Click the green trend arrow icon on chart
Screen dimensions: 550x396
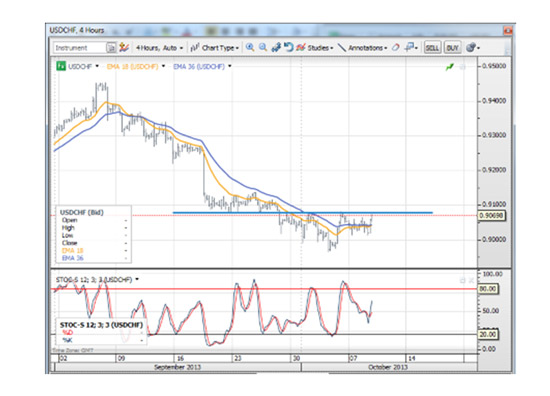tap(450, 67)
